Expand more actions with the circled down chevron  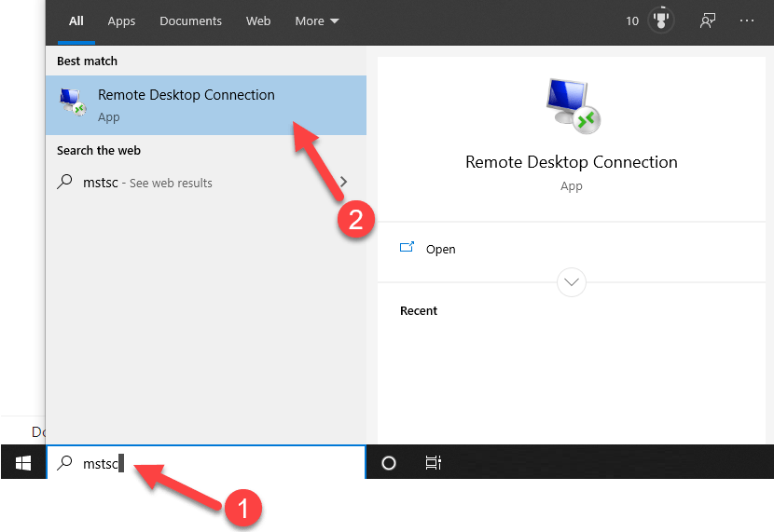tap(571, 281)
